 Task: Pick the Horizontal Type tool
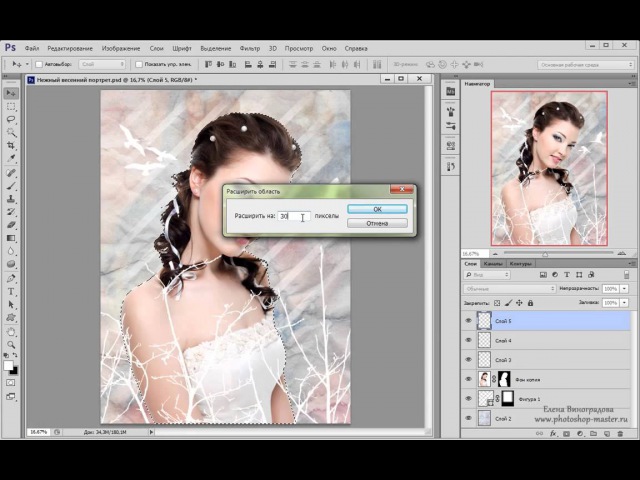point(12,290)
